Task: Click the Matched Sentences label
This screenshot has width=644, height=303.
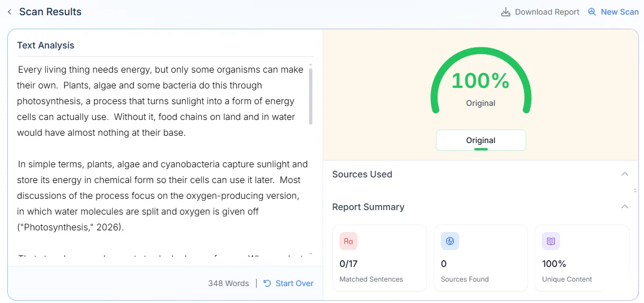Action: coord(371,279)
